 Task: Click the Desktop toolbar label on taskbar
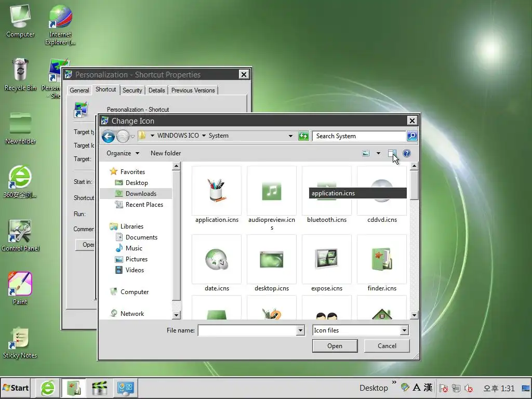(x=374, y=388)
